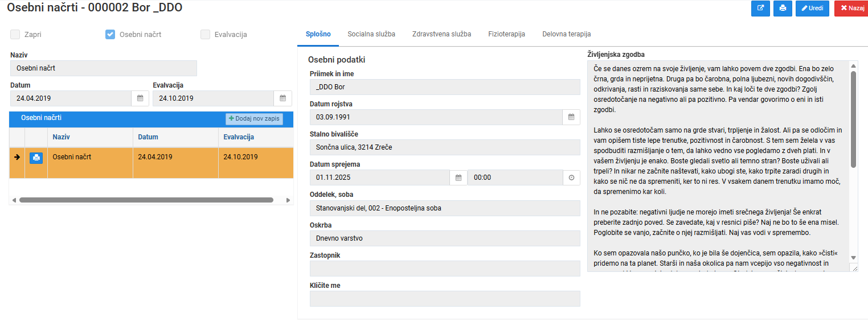Screen dimensions: 868x322
Task: Open record in new window icon
Action: [x=761, y=9]
